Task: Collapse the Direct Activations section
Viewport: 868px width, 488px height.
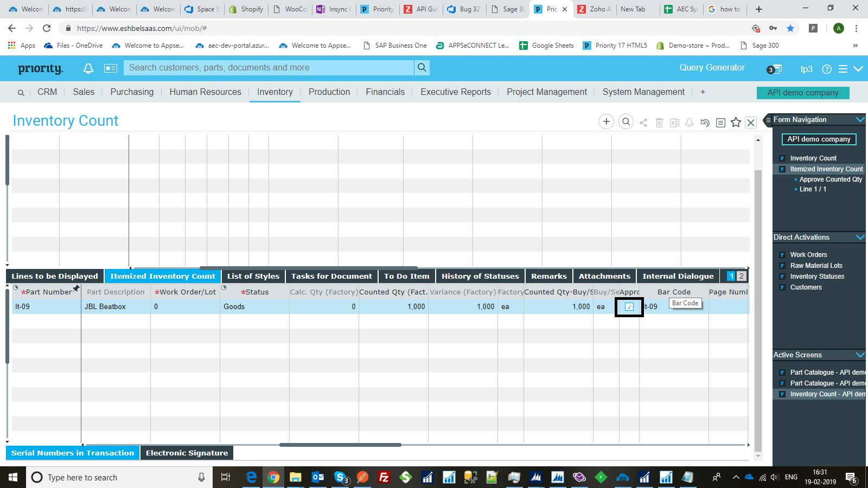Action: (x=860, y=237)
